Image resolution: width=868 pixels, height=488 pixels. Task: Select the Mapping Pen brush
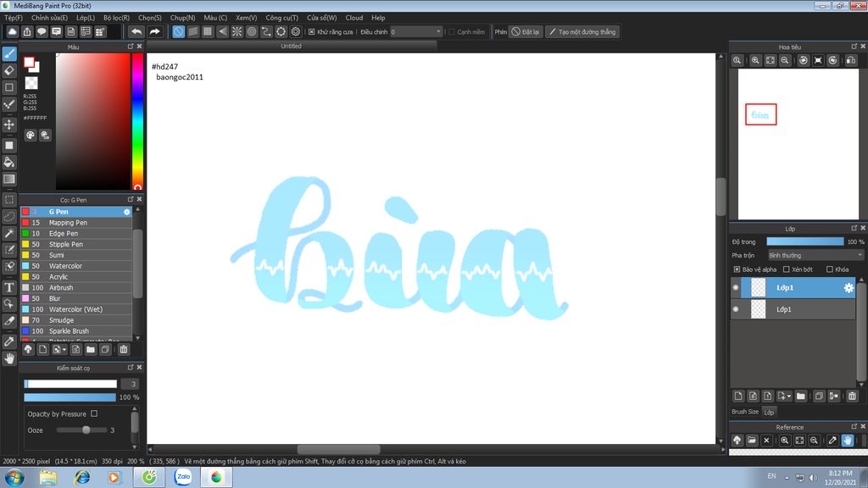76,223
